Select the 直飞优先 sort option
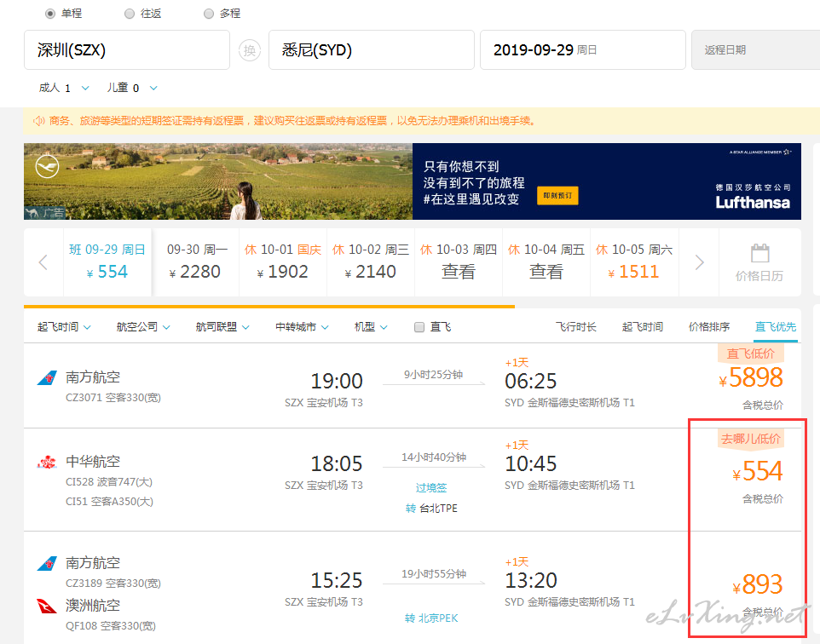This screenshot has height=644, width=820. tap(776, 327)
